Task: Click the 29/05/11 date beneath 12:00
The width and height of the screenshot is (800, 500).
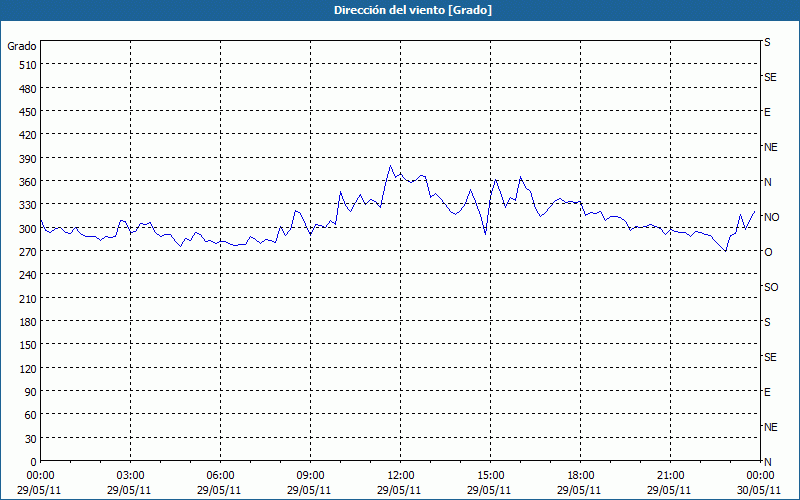Action: (x=399, y=490)
